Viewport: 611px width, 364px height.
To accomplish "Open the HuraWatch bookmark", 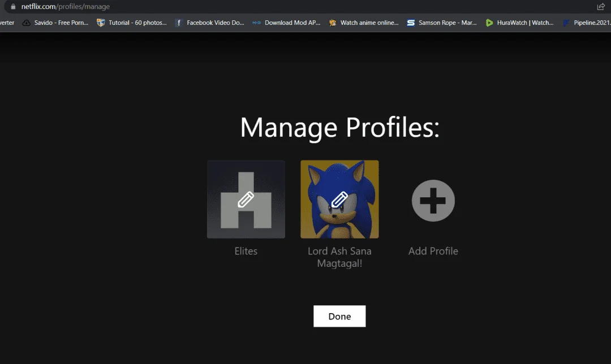I will tap(519, 23).
